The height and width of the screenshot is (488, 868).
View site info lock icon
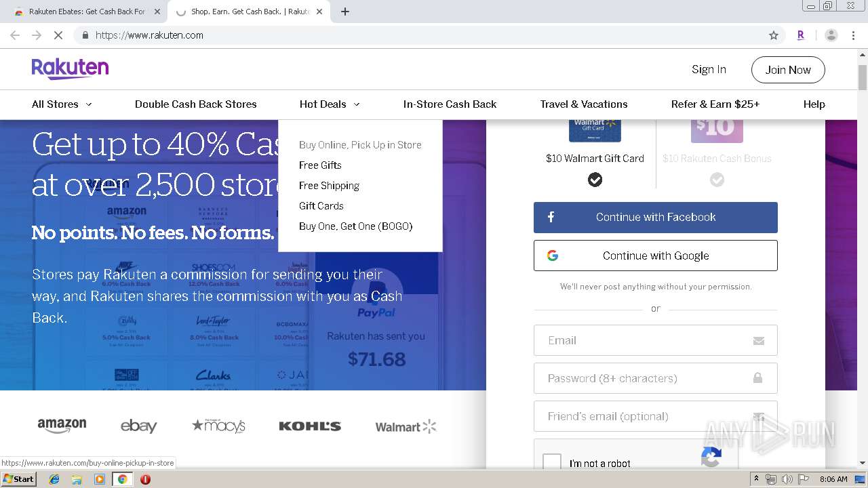click(85, 35)
